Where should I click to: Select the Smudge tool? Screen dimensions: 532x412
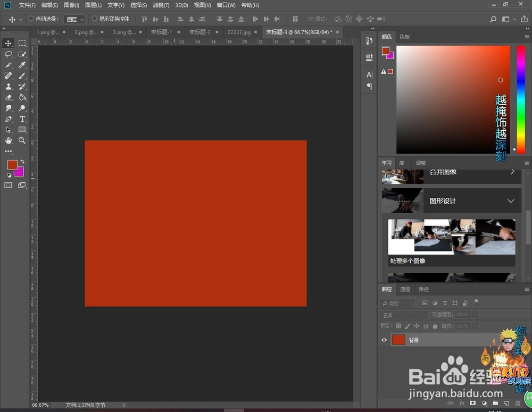9,108
